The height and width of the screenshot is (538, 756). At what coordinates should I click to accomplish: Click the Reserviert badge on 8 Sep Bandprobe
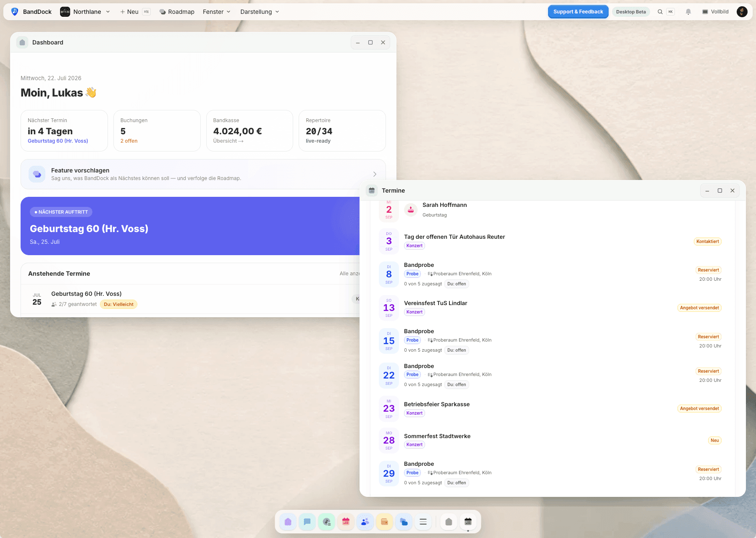click(708, 270)
